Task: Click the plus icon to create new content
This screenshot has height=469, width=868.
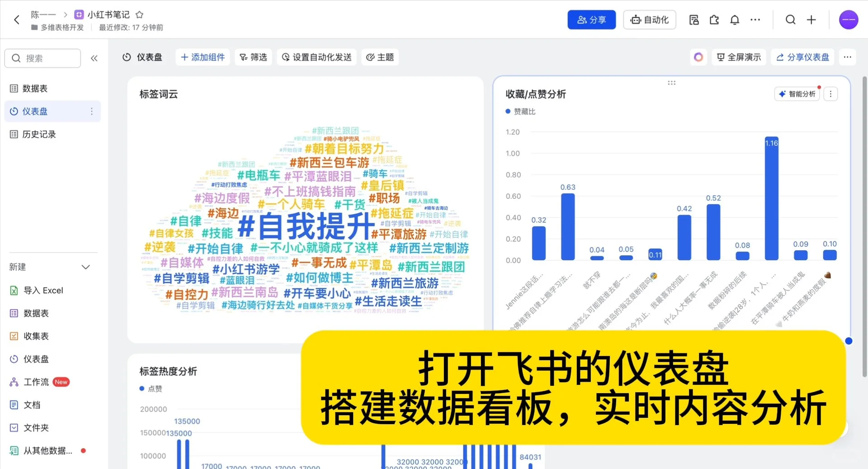Action: coord(811,20)
